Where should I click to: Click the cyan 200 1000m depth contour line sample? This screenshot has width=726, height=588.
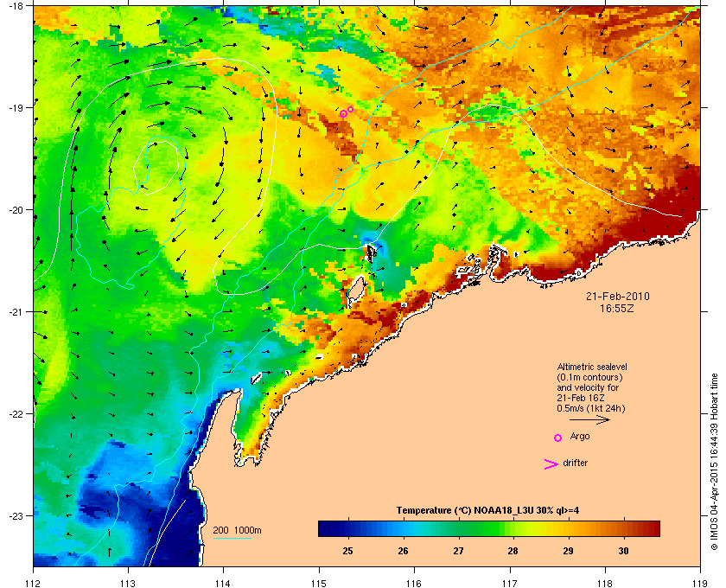232,538
